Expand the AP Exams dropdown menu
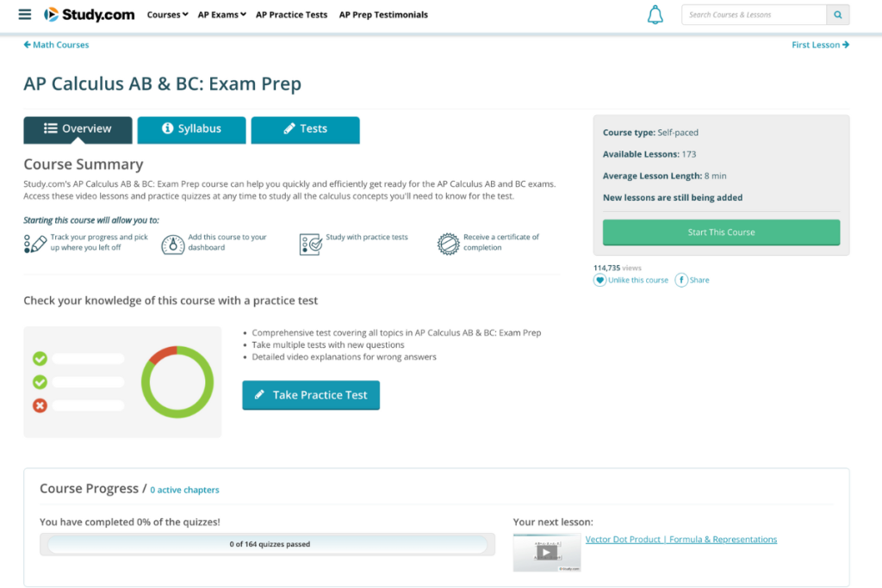 pyautogui.click(x=221, y=15)
